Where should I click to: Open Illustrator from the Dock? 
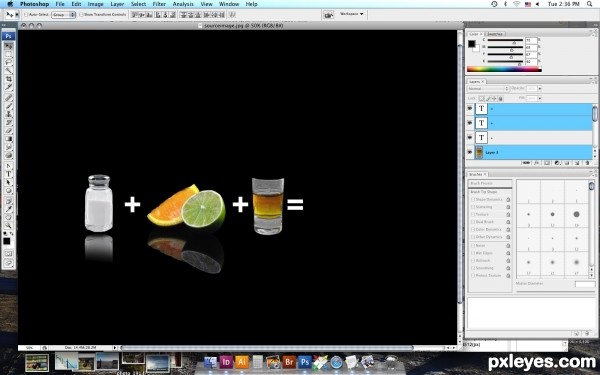(x=242, y=362)
